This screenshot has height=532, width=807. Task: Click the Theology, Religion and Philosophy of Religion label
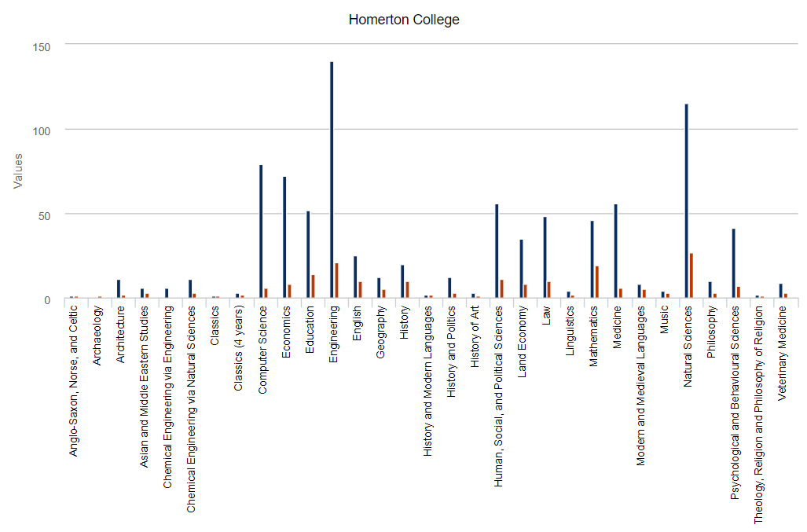tap(758, 415)
